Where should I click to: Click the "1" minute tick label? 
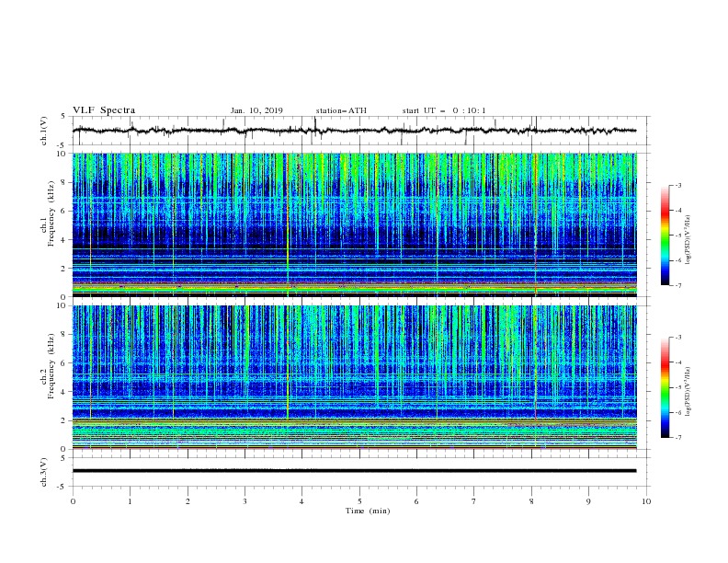tap(130, 501)
